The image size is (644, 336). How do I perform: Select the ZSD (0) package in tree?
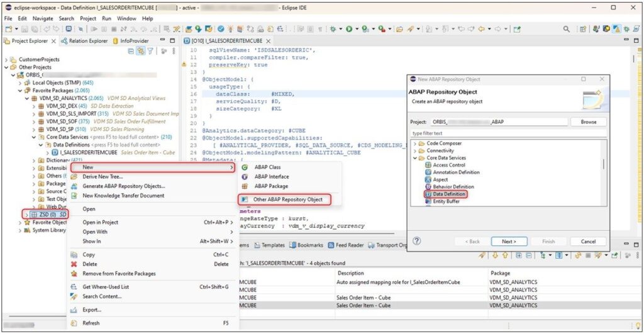click(x=47, y=215)
